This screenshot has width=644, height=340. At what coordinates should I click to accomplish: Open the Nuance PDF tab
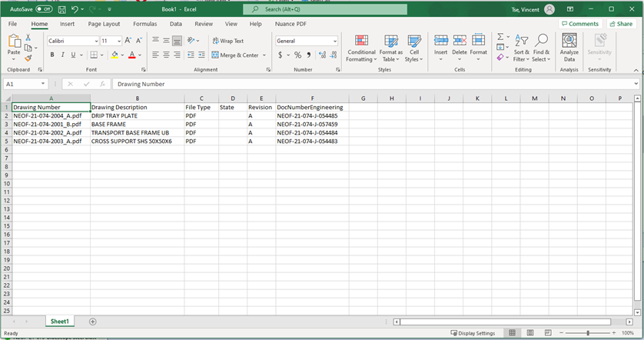click(290, 24)
